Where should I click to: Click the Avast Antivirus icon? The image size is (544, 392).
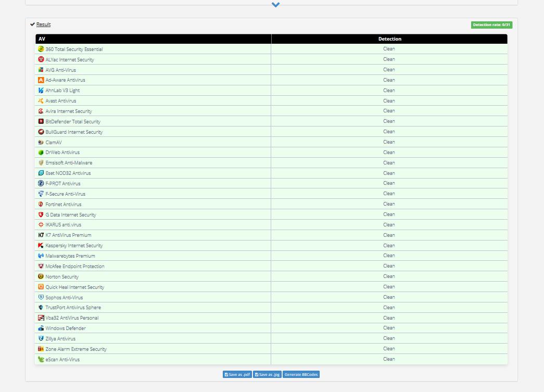(41, 100)
